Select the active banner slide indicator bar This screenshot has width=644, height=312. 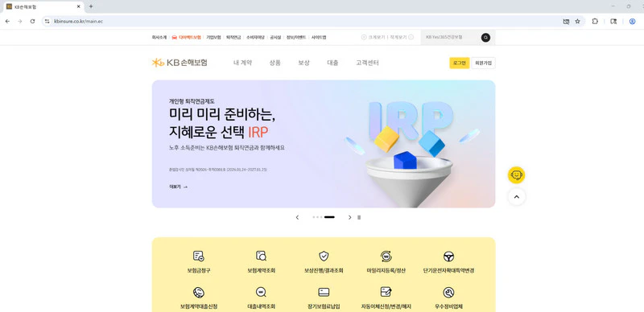329,217
